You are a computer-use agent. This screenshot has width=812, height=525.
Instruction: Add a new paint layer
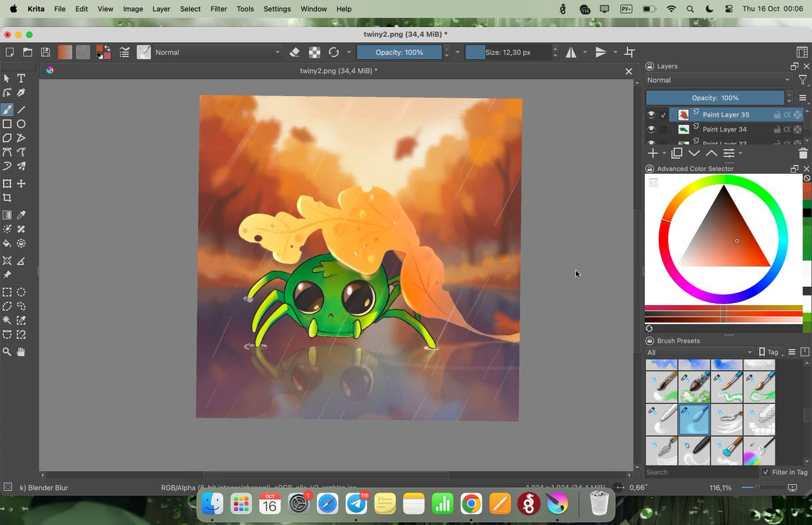(x=653, y=154)
